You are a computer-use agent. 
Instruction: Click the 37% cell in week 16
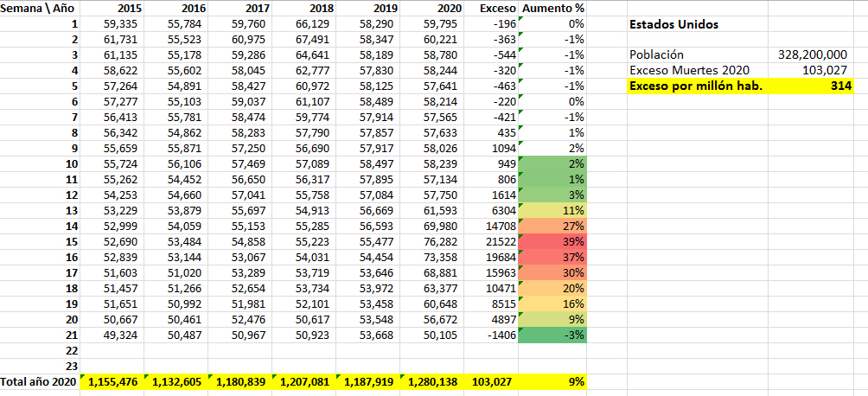point(552,257)
